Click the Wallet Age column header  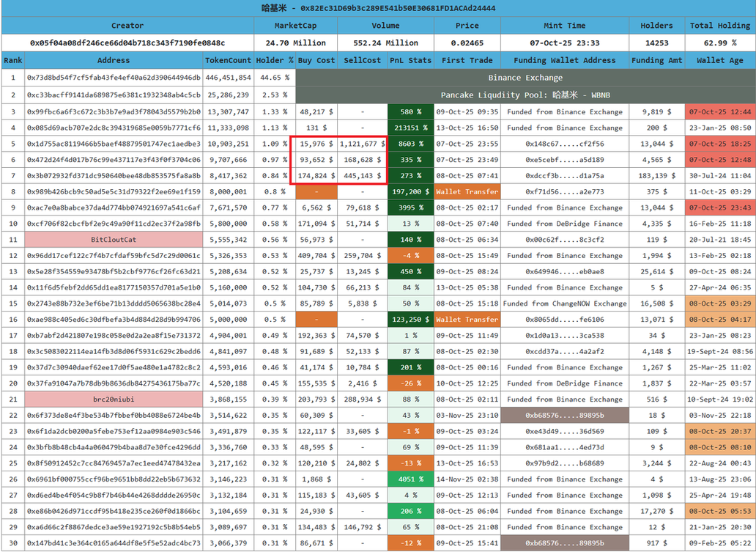[x=719, y=60]
